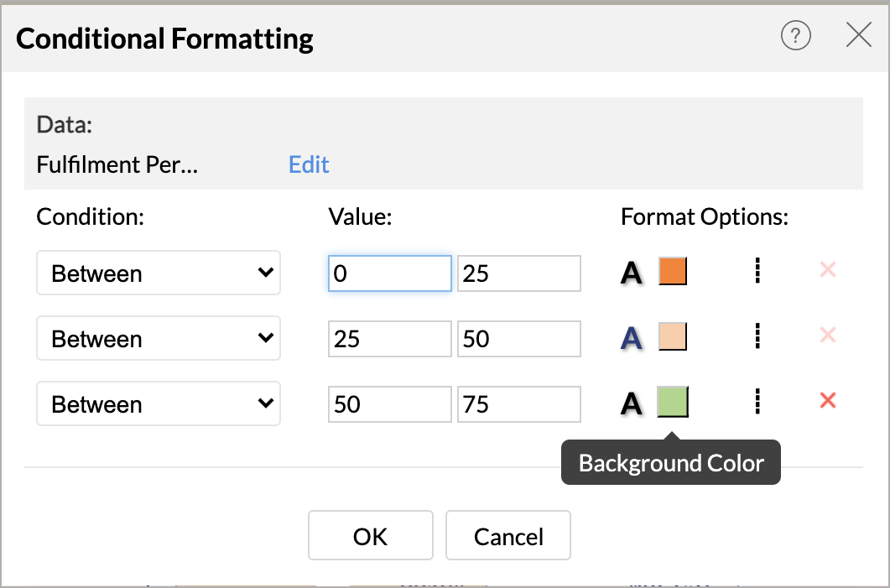The height and width of the screenshot is (588, 890).
Task: Pick the light green background color swatch
Action: [x=673, y=402]
